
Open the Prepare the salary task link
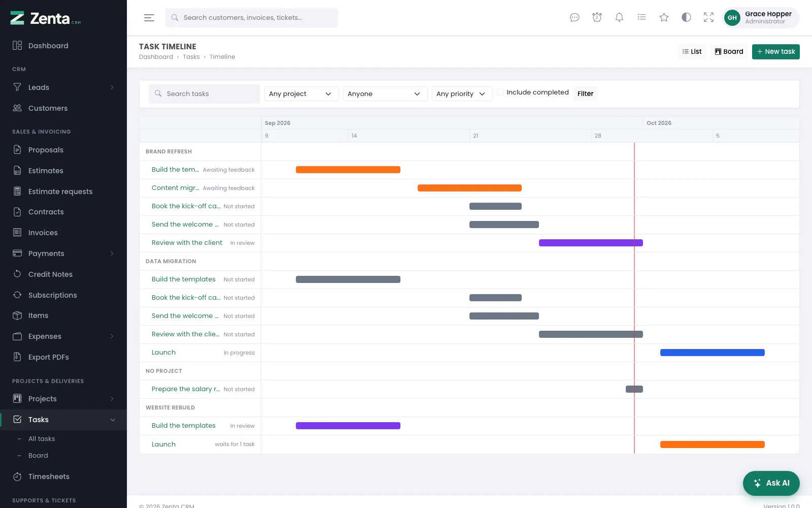click(x=186, y=389)
